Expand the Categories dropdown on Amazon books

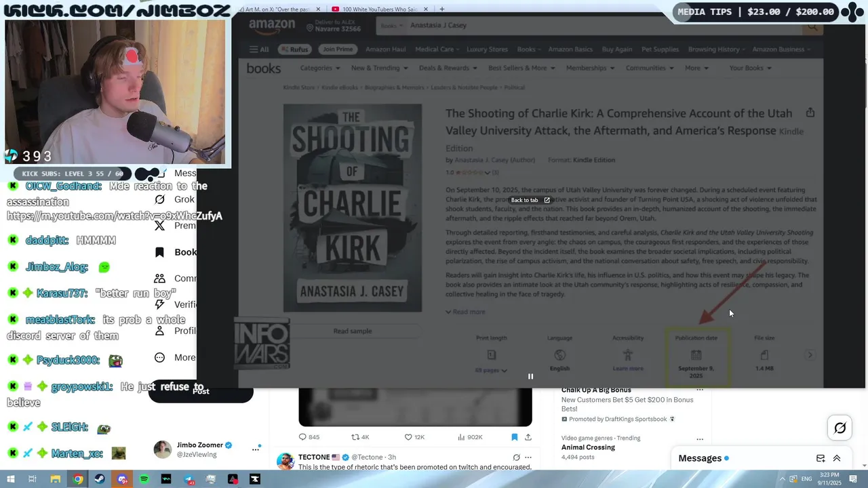click(320, 68)
